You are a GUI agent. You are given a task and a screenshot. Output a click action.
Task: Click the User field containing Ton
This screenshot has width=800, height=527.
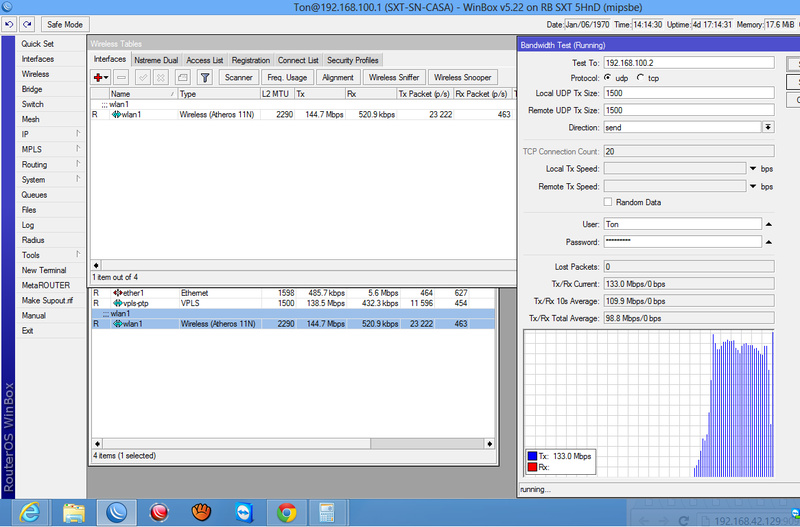683,224
